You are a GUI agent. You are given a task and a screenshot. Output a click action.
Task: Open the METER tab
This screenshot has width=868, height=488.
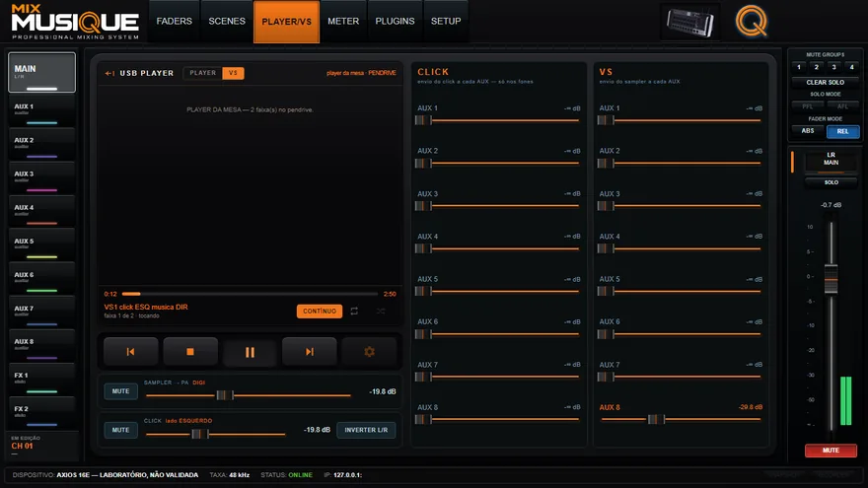point(343,21)
